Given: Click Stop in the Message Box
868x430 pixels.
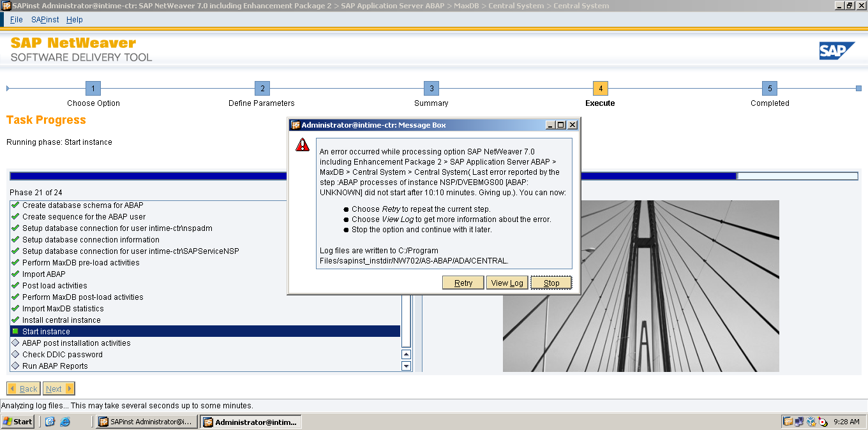Looking at the screenshot, I should [551, 283].
